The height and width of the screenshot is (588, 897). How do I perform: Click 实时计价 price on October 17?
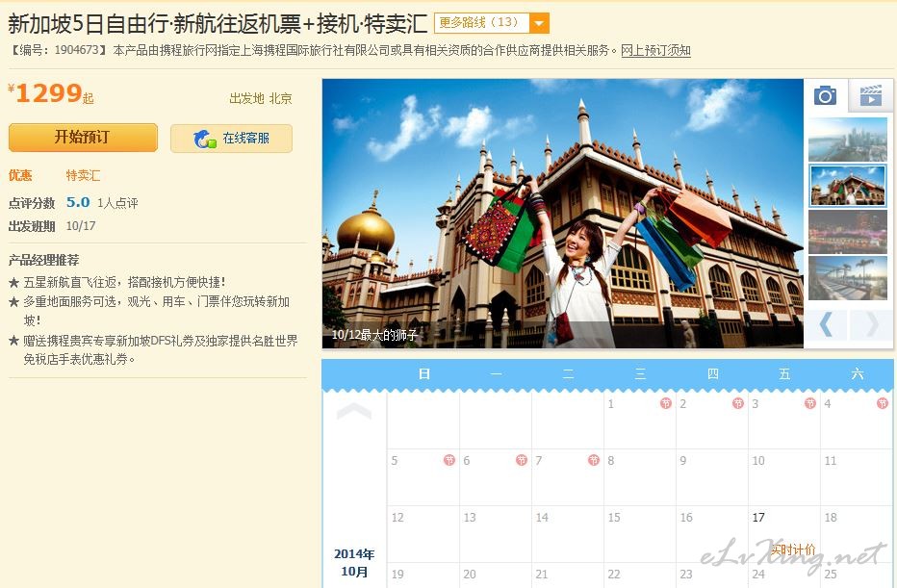[793, 550]
